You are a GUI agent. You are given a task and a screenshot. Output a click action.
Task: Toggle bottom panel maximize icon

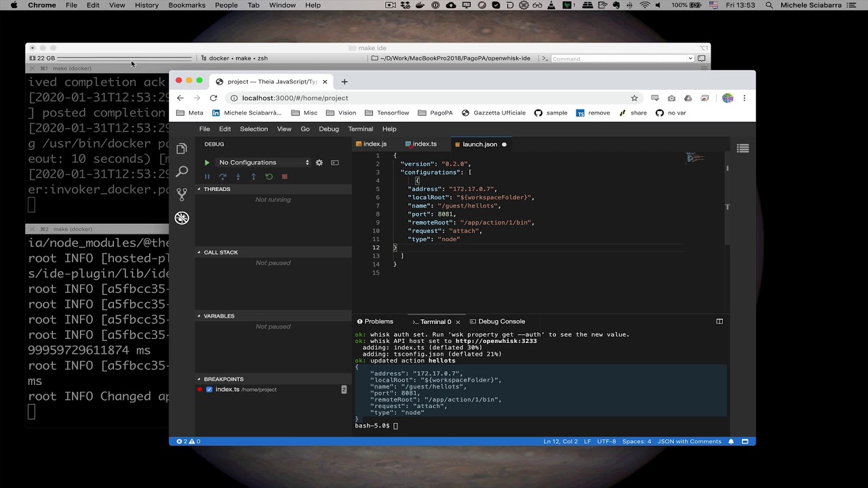tap(719, 322)
